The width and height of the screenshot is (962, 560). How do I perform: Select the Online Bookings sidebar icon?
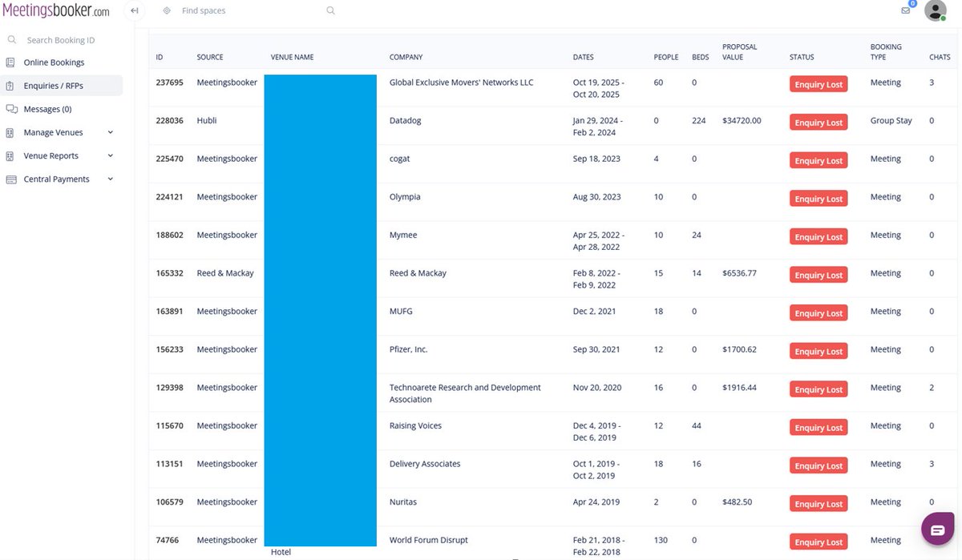pos(10,62)
